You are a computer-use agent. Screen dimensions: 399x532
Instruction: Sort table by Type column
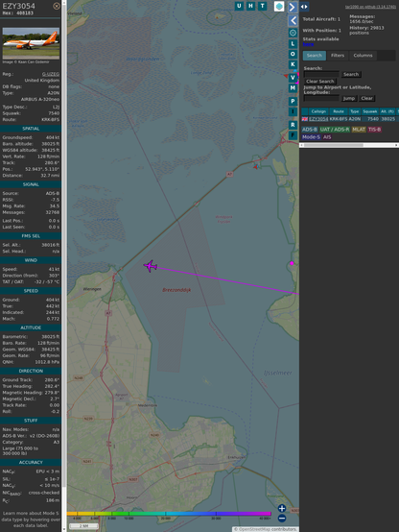(x=354, y=111)
